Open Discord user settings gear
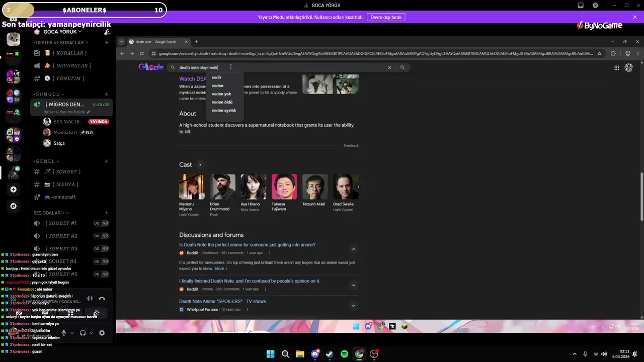 coord(102,333)
